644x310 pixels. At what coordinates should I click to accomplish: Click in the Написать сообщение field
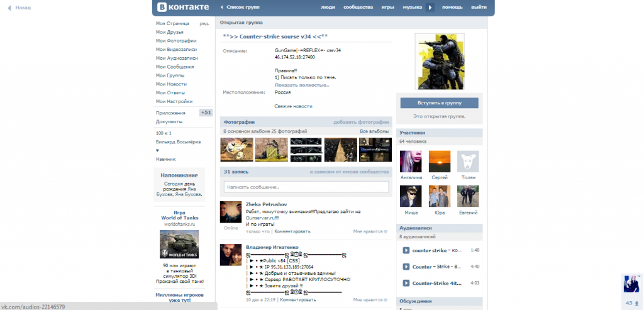[x=306, y=187]
